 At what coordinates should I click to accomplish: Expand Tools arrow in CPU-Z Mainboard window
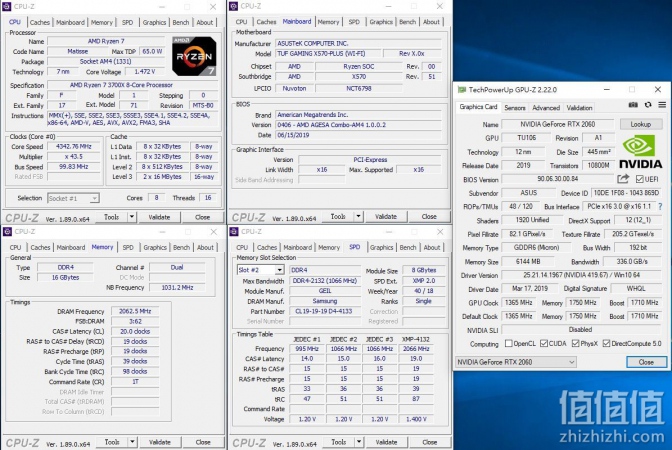point(359,217)
